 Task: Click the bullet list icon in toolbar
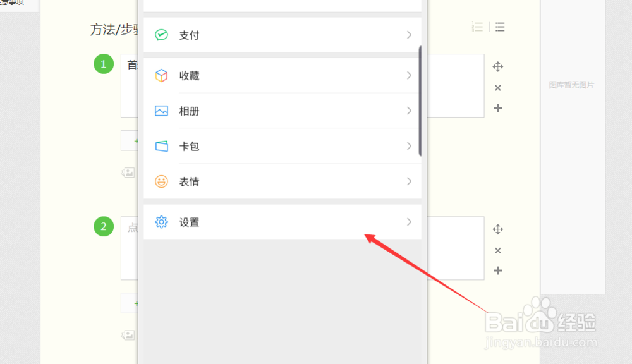499,27
